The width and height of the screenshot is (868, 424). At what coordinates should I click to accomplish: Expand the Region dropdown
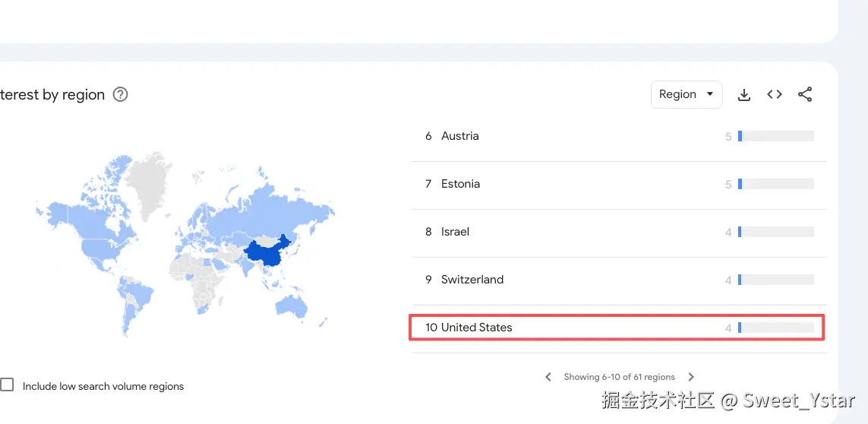[686, 94]
